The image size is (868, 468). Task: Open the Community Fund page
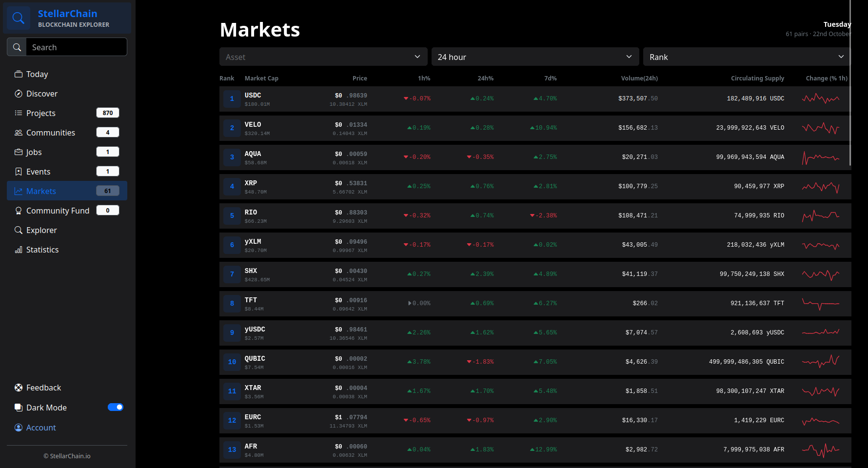coord(67,211)
